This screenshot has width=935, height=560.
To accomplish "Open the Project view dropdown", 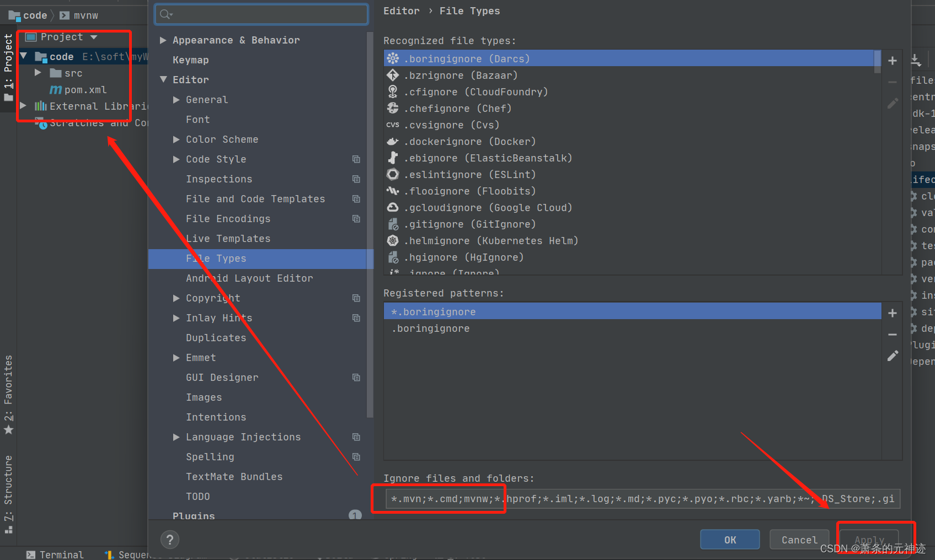I will (x=94, y=37).
